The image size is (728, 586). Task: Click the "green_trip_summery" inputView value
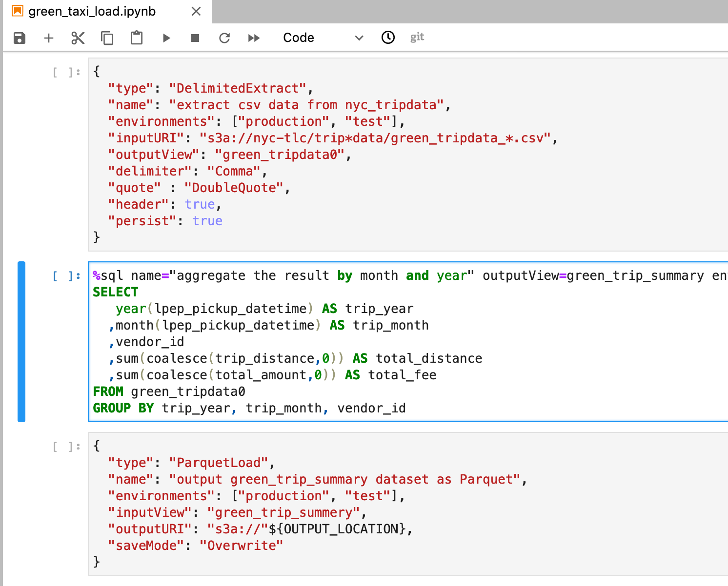pos(283,512)
